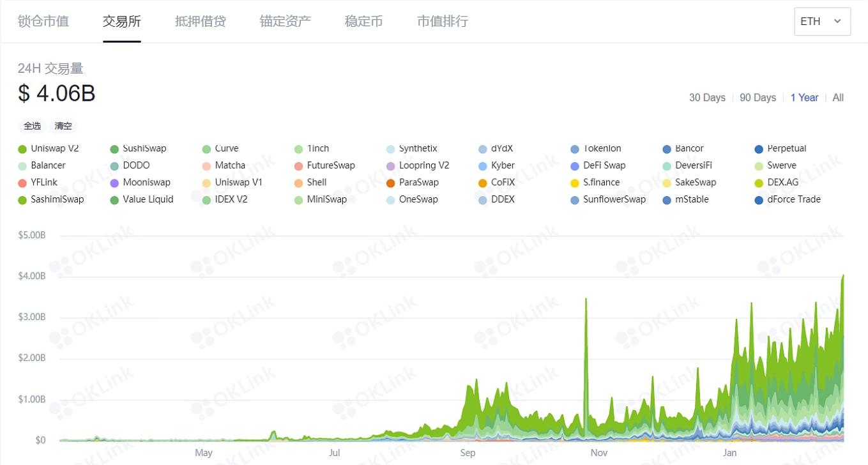Viewport: 868px width, 465px height.
Task: Toggle the Uniswap V2 legend series
Action: tap(54, 149)
